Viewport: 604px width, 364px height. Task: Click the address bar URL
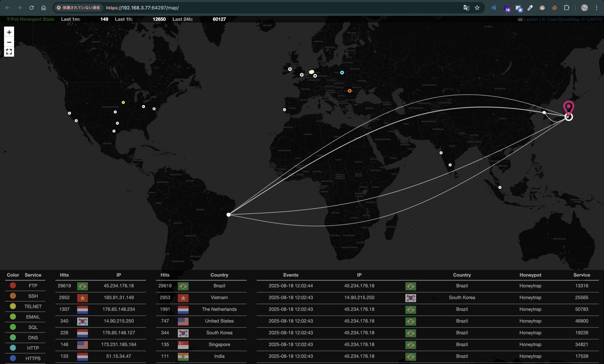(142, 8)
